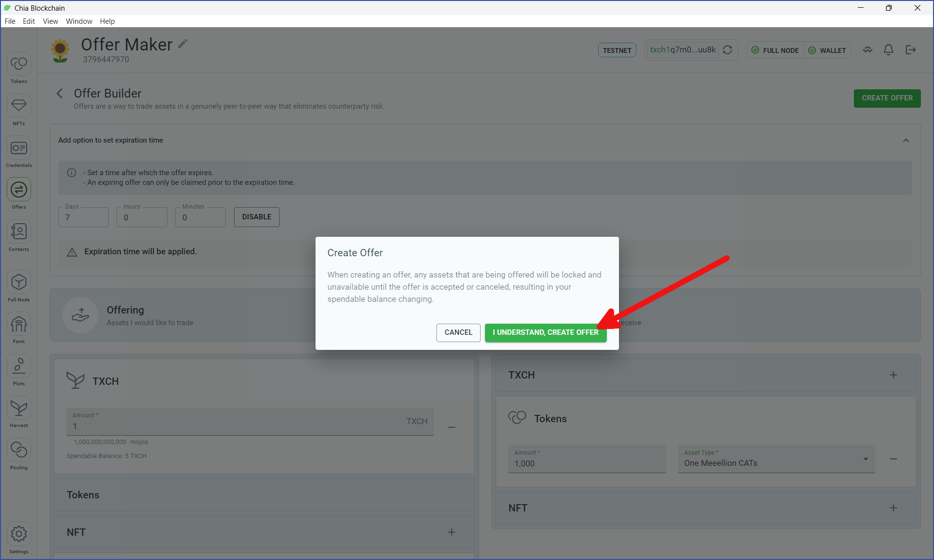
Task: Click the Days input field
Action: [83, 217]
